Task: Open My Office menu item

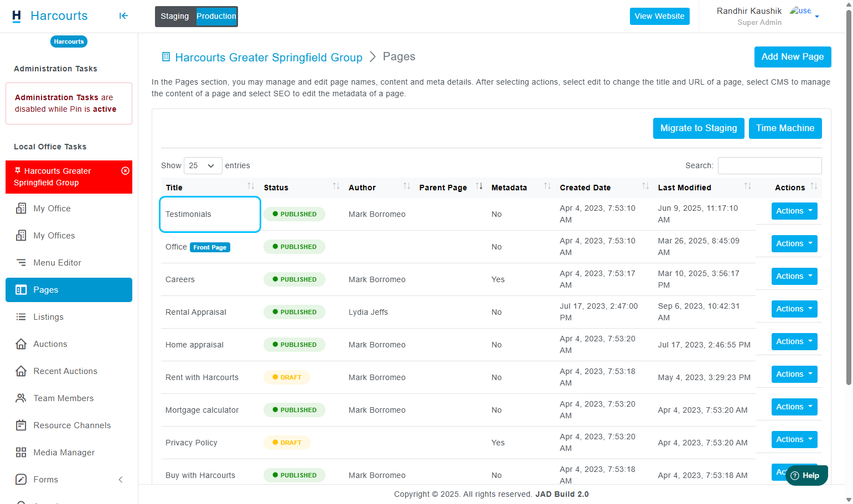Action: [x=69, y=209]
